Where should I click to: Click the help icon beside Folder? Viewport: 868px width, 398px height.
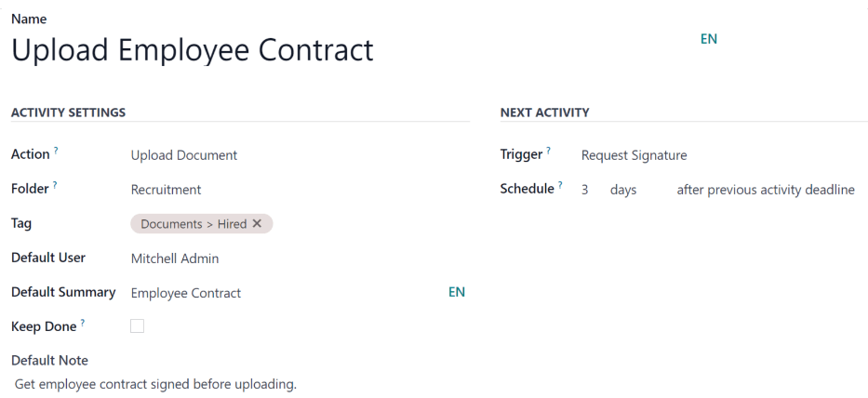(x=56, y=186)
